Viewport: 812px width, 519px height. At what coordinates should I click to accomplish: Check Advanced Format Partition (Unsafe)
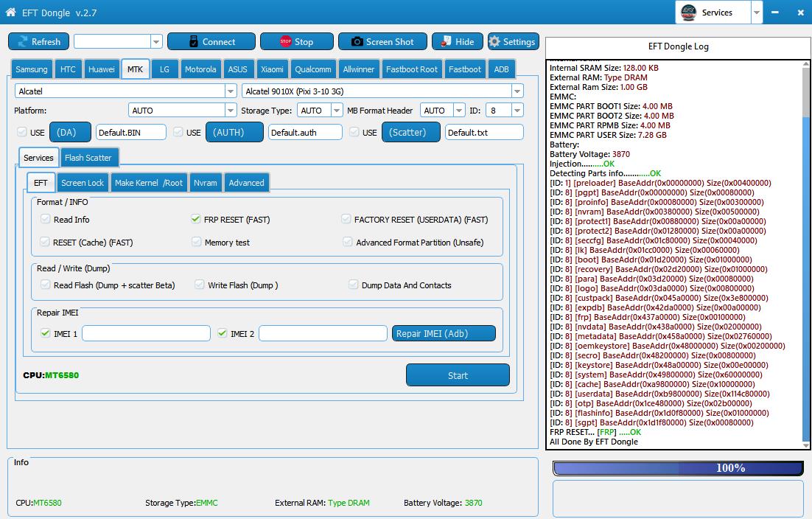(x=348, y=242)
